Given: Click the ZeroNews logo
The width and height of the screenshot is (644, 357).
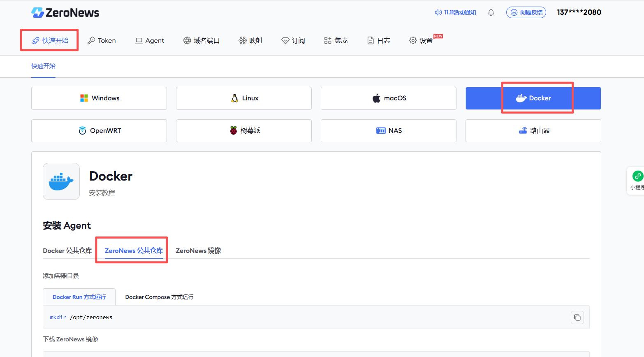Looking at the screenshot, I should [65, 13].
